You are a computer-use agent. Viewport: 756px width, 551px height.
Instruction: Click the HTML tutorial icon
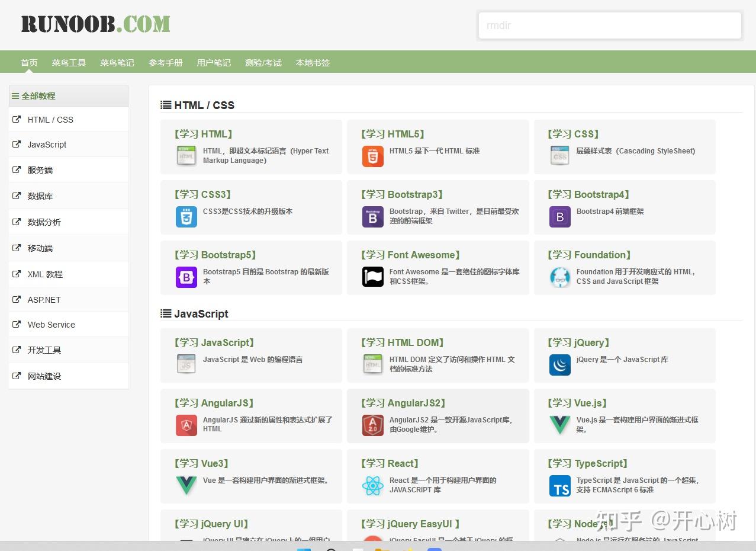(x=186, y=156)
